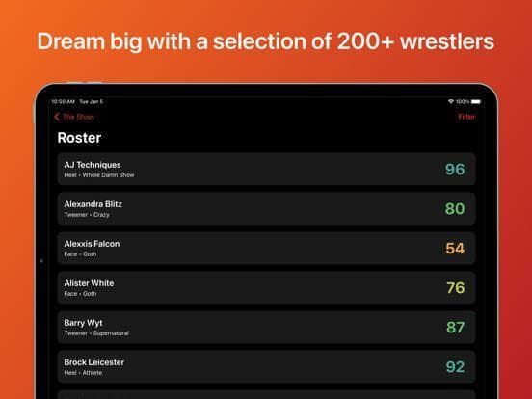This screenshot has height=399, width=532.
Task: Tap the orange 54 rating score
Action: point(455,249)
